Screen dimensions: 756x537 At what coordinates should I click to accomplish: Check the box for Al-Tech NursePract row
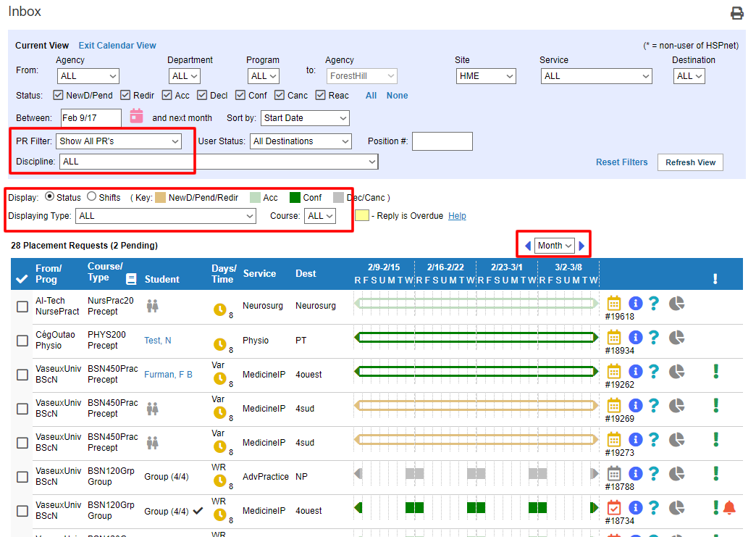coord(22,307)
